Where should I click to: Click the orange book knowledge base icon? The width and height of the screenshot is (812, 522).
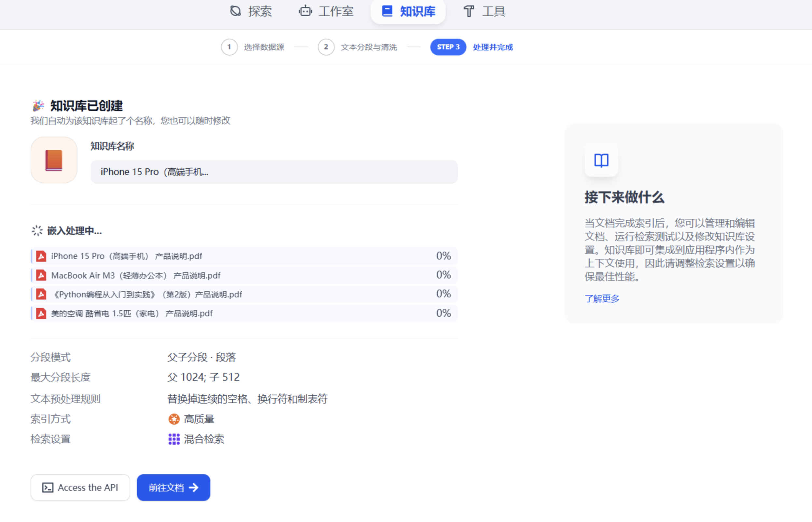[x=54, y=160]
